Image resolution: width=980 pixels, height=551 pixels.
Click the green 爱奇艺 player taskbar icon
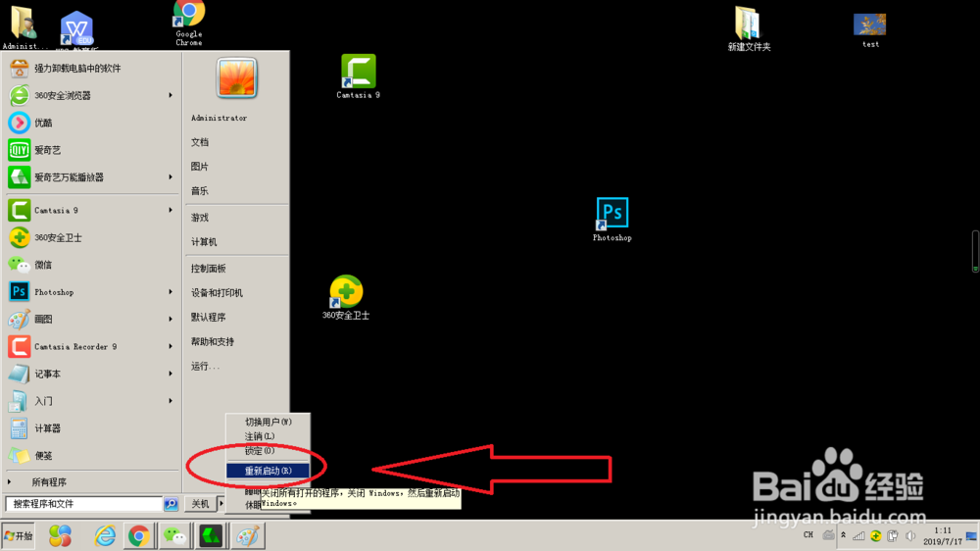pyautogui.click(x=212, y=536)
